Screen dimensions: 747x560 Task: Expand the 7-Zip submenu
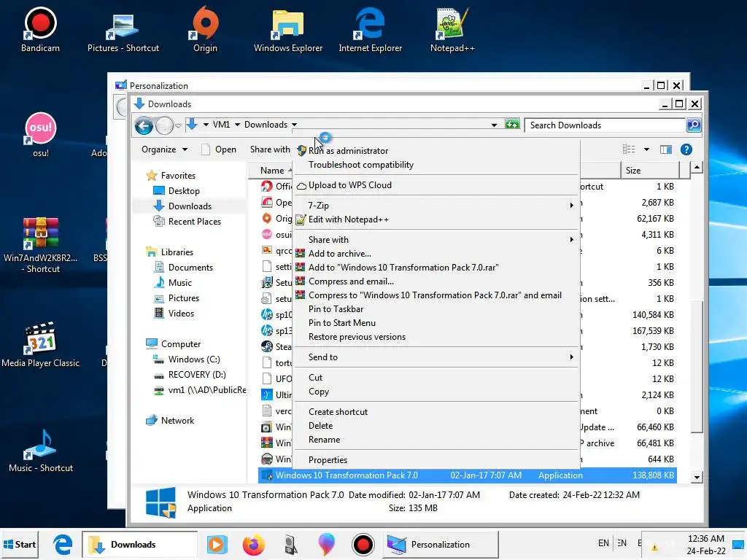point(436,205)
